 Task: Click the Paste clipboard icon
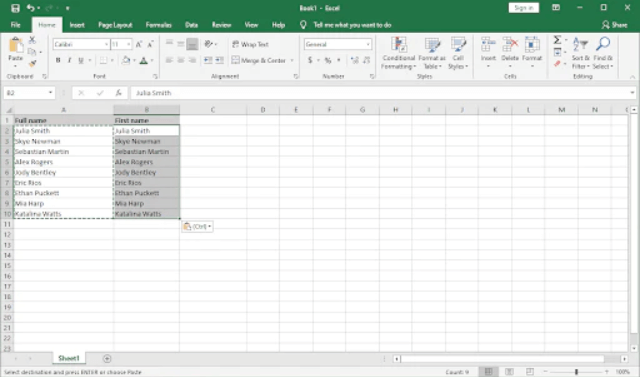point(16,45)
